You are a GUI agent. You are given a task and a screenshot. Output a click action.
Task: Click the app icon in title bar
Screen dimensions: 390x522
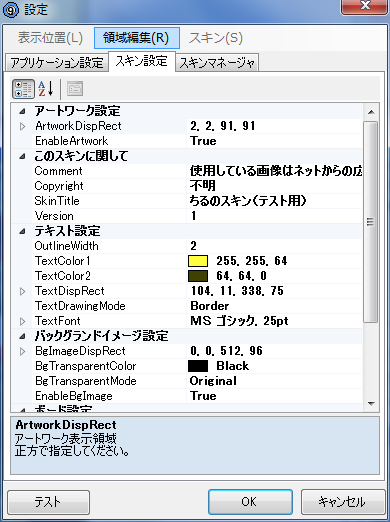pos(11,10)
